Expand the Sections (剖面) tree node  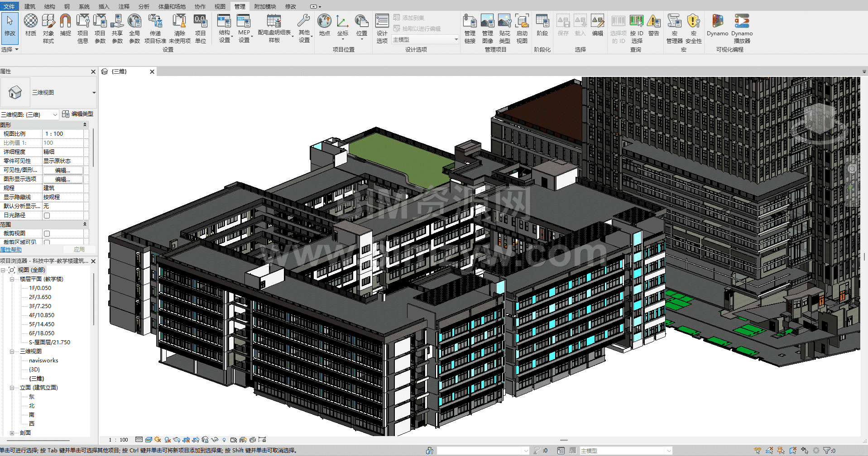pos(12,433)
